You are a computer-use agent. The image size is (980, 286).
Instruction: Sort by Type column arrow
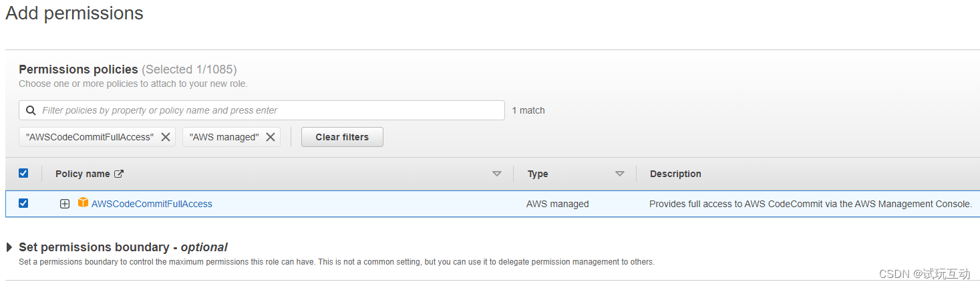619,174
